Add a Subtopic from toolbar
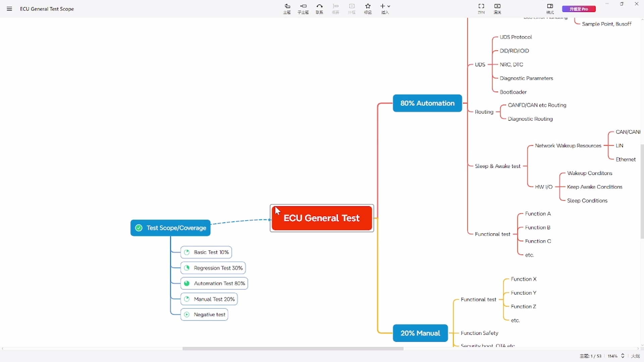 click(303, 9)
